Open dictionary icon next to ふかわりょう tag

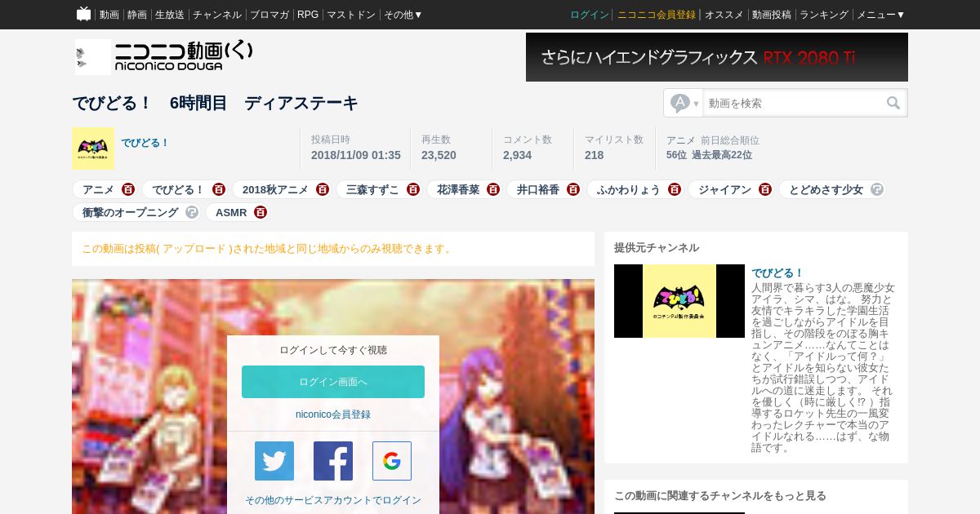[x=675, y=189]
